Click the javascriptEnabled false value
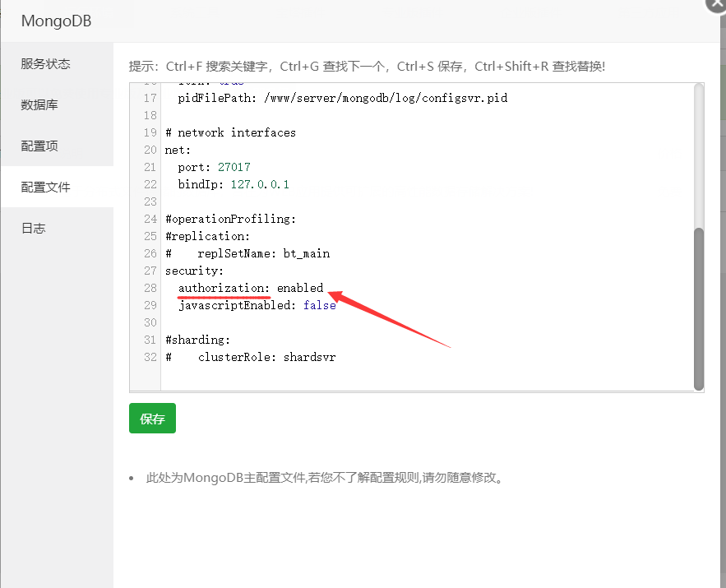The height and width of the screenshot is (588, 726). pyautogui.click(x=320, y=306)
